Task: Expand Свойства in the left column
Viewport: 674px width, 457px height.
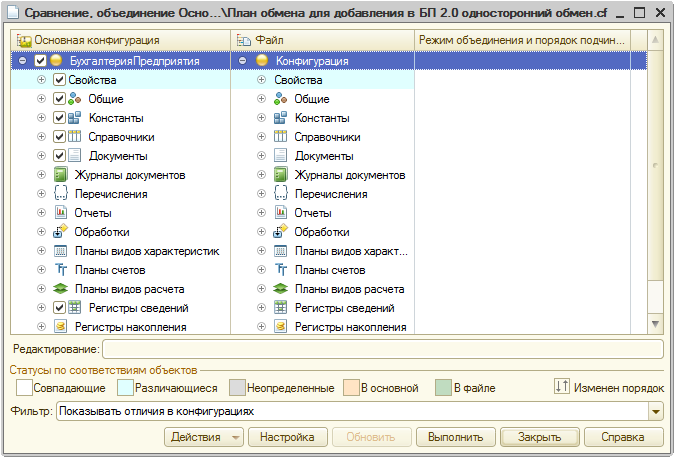Action: tap(41, 80)
